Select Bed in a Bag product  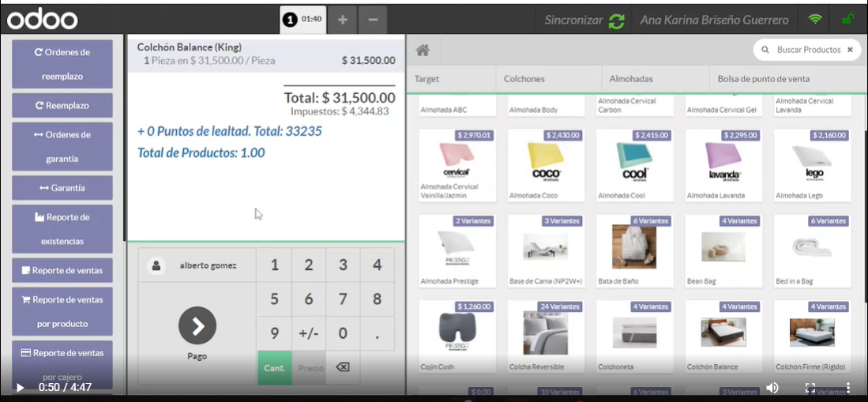(813, 251)
